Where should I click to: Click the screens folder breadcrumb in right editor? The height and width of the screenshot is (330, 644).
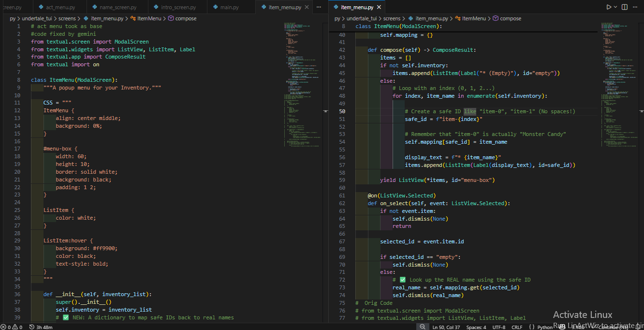[x=392, y=18]
